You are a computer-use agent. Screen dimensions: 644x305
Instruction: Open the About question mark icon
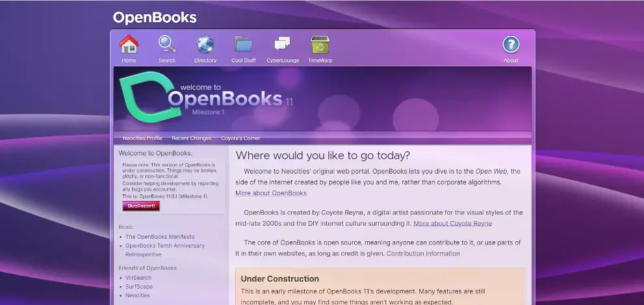(x=511, y=44)
